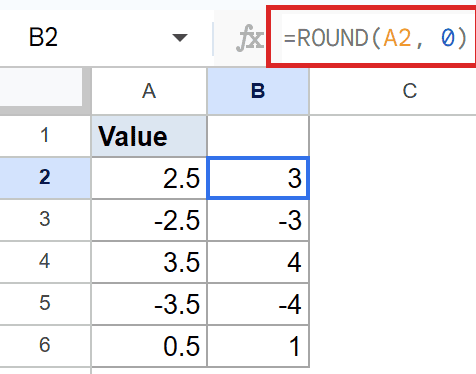Select column B header
This screenshot has width=476, height=374.
pos(258,91)
